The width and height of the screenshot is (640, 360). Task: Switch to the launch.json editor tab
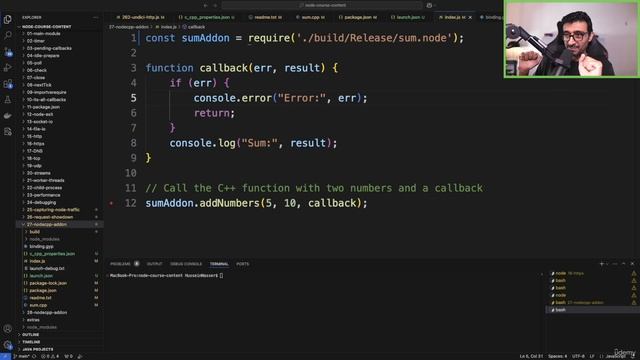coord(407,17)
